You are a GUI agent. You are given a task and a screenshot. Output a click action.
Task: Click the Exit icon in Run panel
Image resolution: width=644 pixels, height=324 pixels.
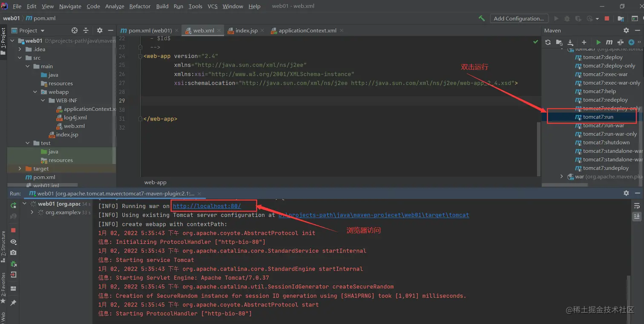click(x=13, y=275)
